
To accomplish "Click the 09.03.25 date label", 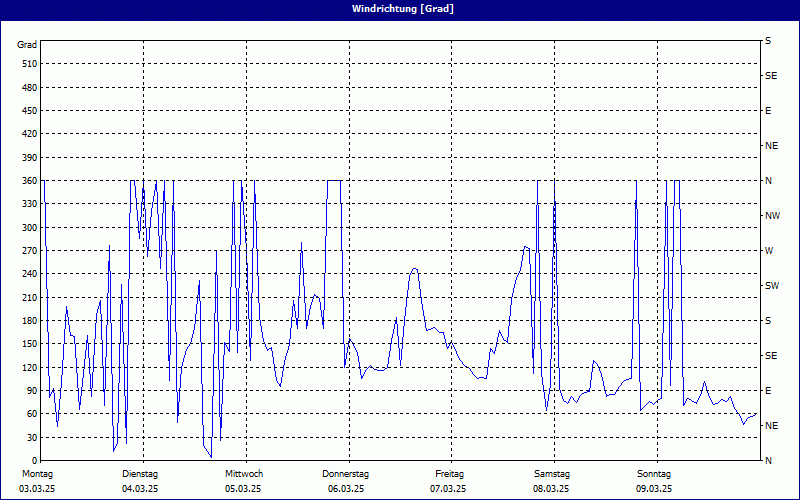I will pyautogui.click(x=654, y=489).
